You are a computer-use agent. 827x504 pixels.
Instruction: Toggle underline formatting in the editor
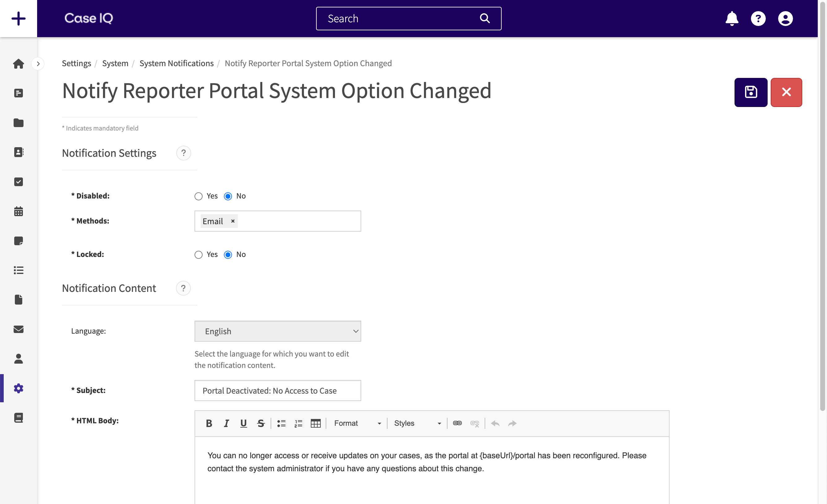click(244, 424)
